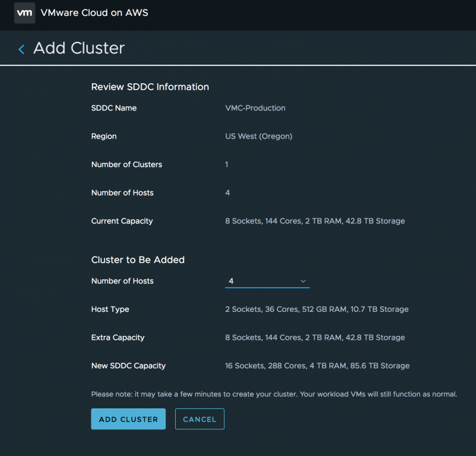Click the Current Capacity value text
476x456 pixels.
315,221
